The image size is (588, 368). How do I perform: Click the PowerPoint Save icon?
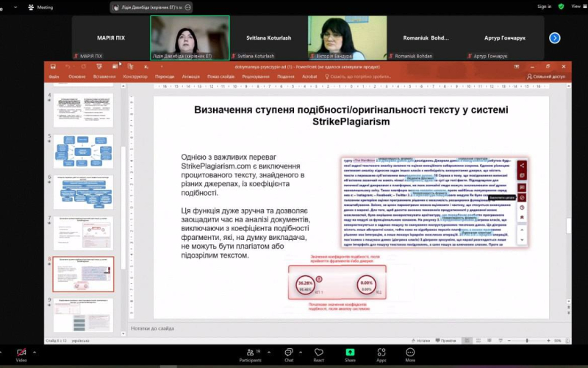[53, 66]
